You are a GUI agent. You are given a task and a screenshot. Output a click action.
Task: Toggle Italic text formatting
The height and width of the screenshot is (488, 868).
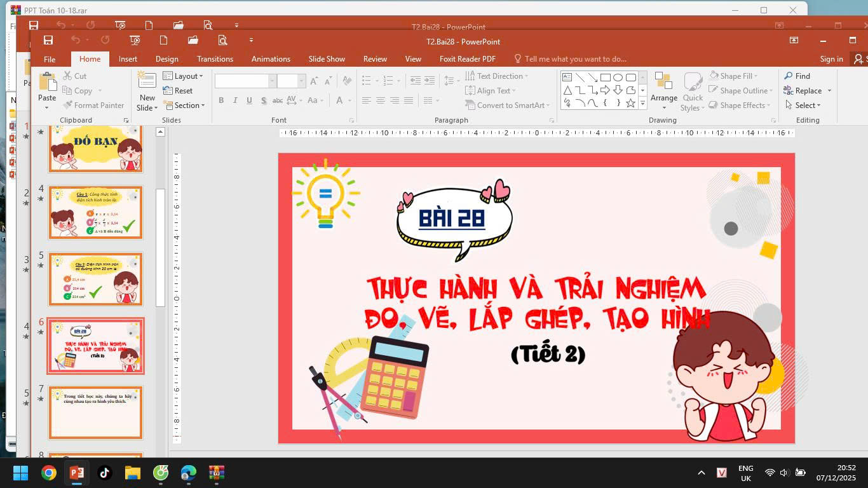(235, 100)
